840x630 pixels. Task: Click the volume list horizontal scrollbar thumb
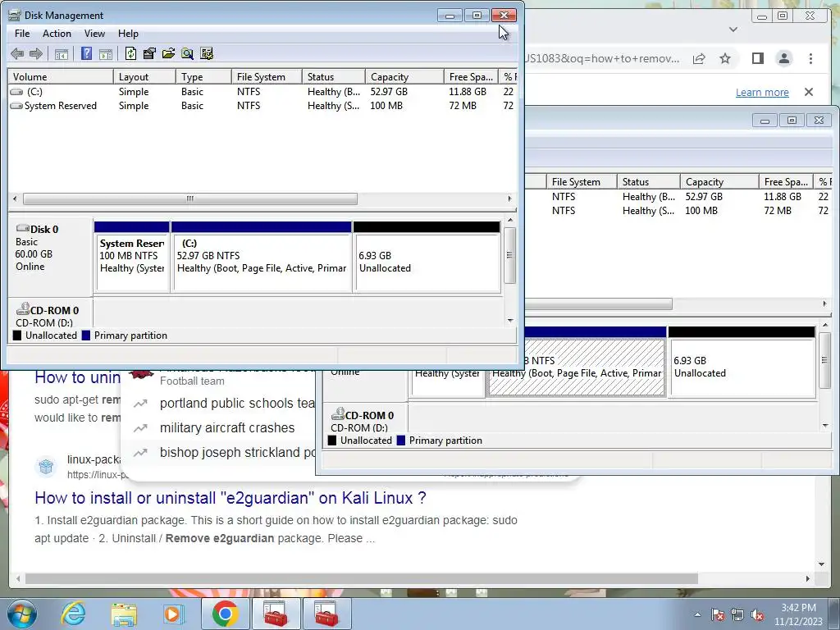pos(190,199)
